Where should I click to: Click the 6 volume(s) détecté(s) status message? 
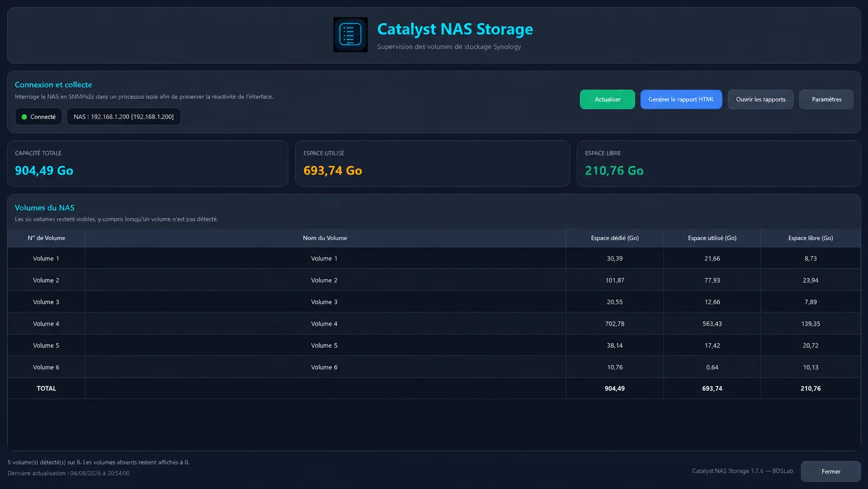99,462
